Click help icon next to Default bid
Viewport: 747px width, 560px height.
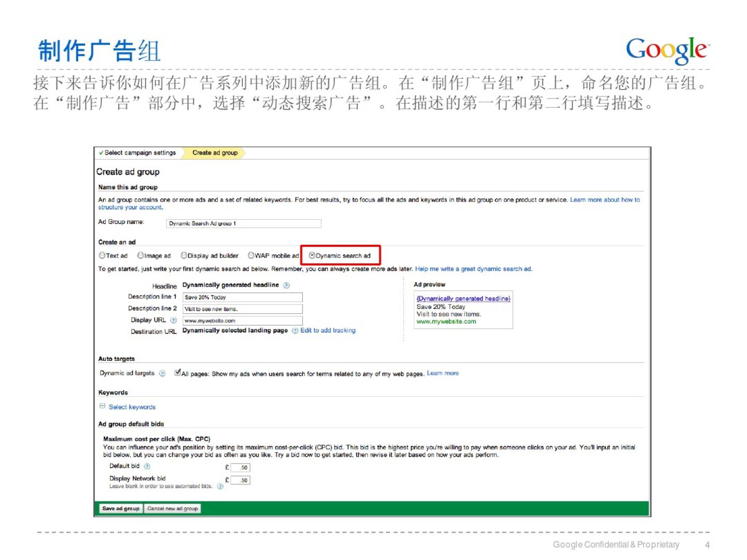[x=147, y=466]
